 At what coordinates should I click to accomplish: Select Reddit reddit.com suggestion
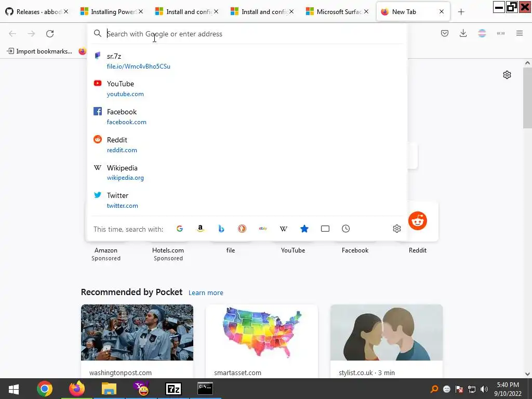[x=247, y=145]
